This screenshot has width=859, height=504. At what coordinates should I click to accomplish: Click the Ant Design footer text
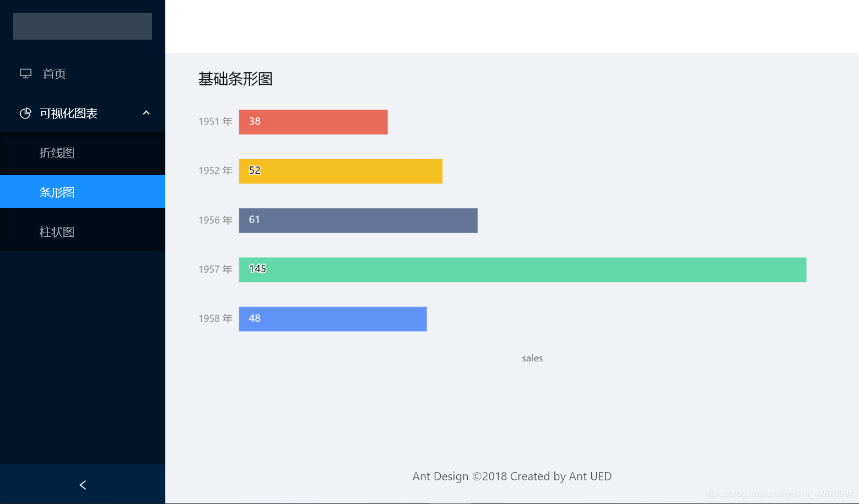click(511, 476)
